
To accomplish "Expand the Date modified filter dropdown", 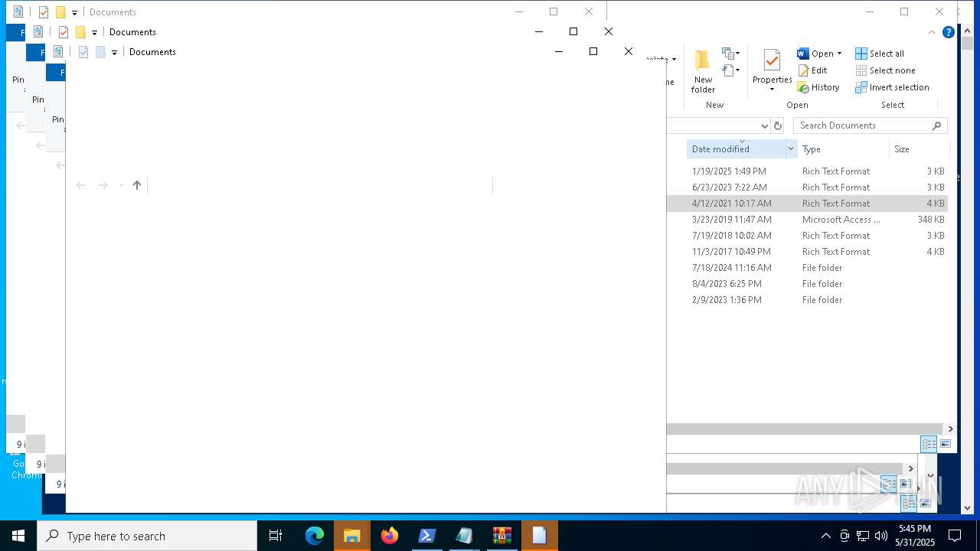I will pos(791,149).
